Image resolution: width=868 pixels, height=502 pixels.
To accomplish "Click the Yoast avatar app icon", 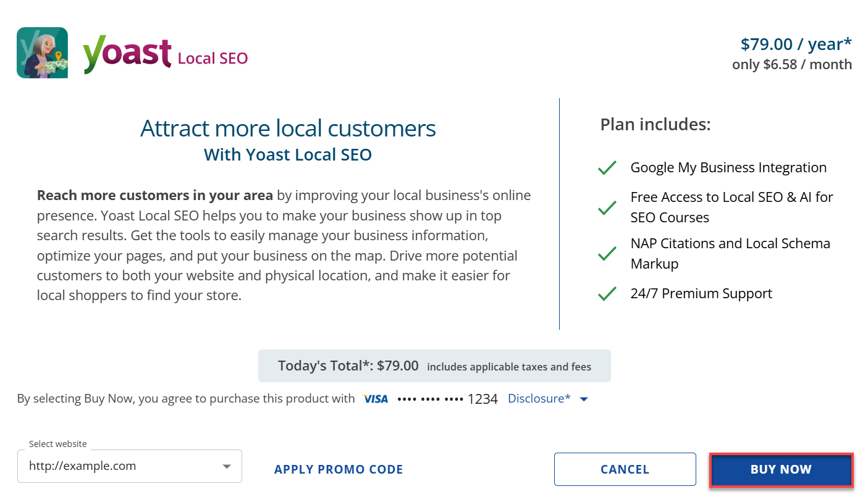I will tap(42, 52).
